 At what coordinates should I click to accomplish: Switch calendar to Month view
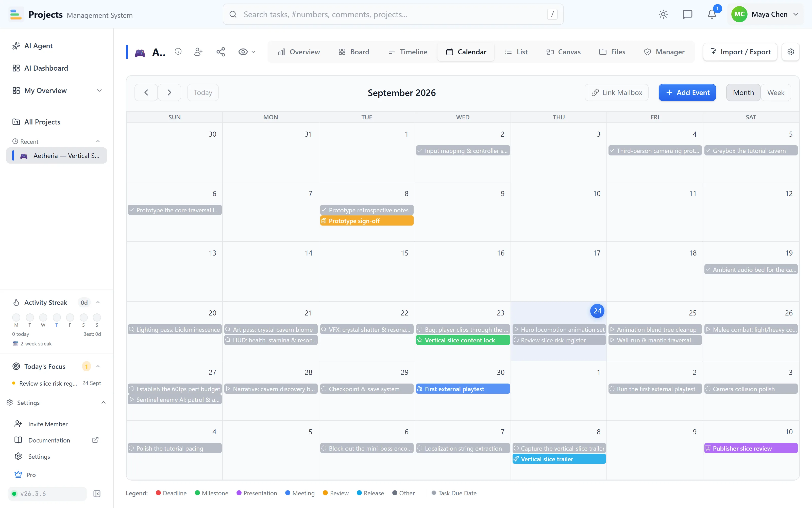point(743,92)
